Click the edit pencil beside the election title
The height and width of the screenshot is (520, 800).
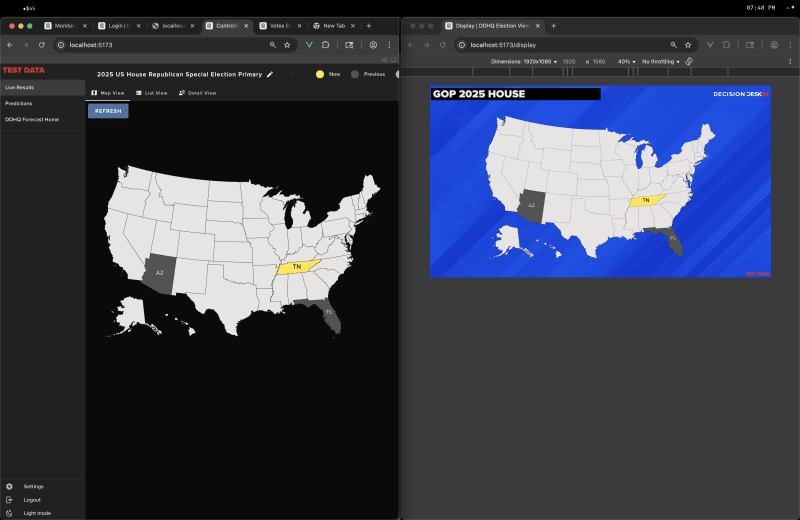click(270, 75)
